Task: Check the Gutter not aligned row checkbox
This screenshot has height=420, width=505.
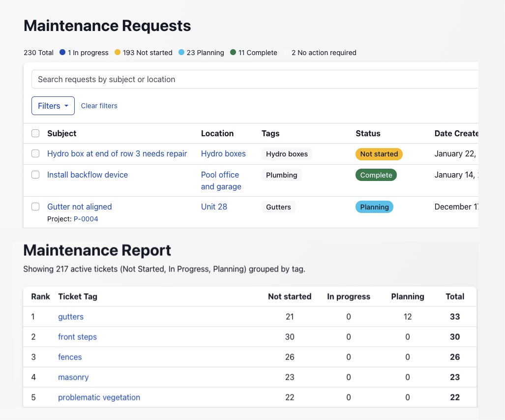Action: click(x=35, y=207)
